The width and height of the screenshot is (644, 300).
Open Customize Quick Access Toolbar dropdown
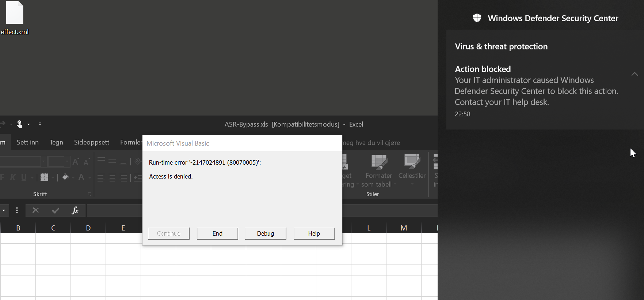[40, 124]
